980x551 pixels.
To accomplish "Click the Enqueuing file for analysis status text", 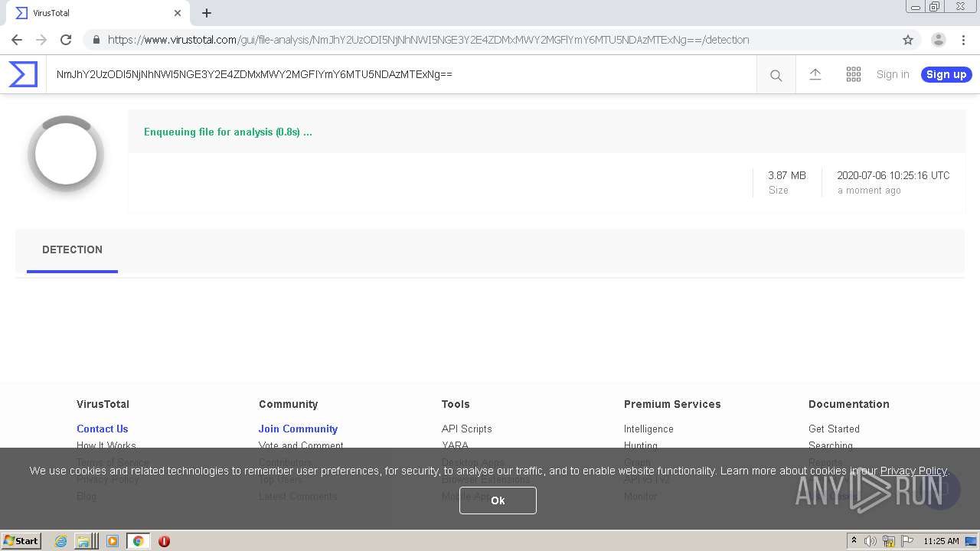I will tap(228, 132).
